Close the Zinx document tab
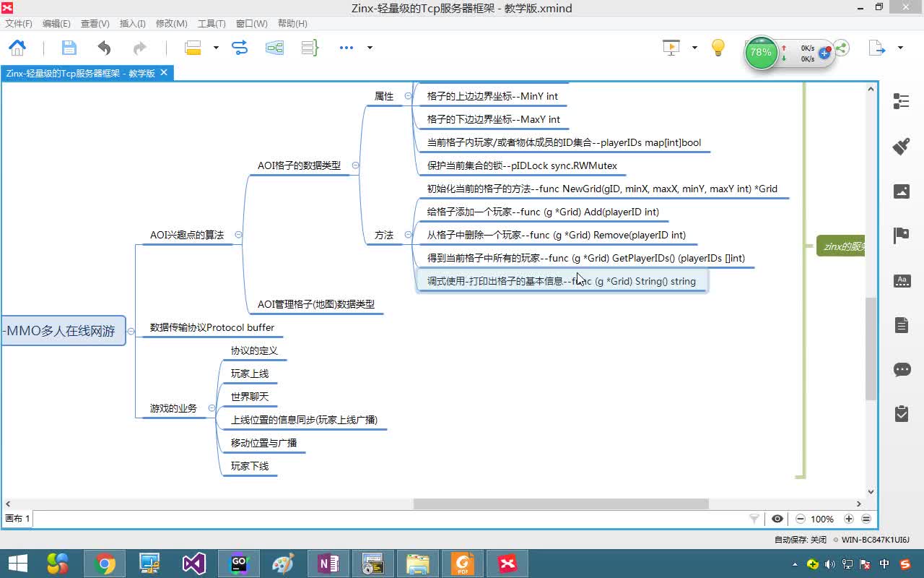The width and height of the screenshot is (924, 578). tap(164, 73)
